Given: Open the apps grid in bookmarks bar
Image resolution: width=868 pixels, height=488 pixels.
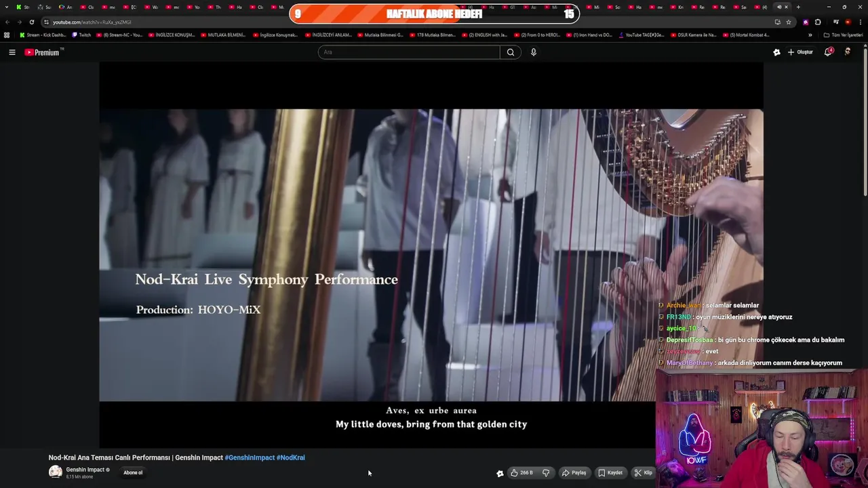Looking at the screenshot, I should 7,35.
